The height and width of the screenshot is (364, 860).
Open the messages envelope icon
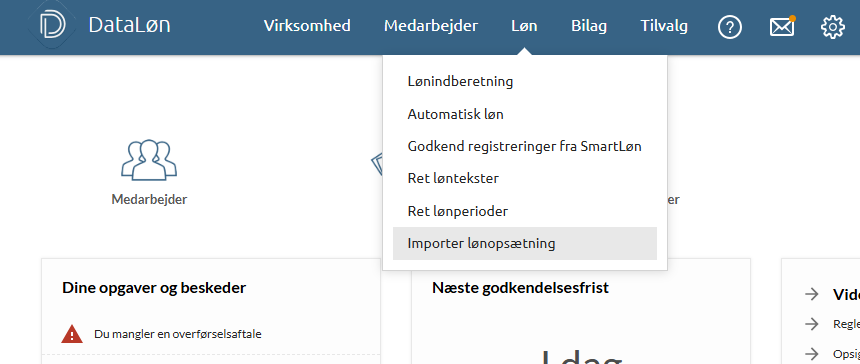tap(782, 26)
